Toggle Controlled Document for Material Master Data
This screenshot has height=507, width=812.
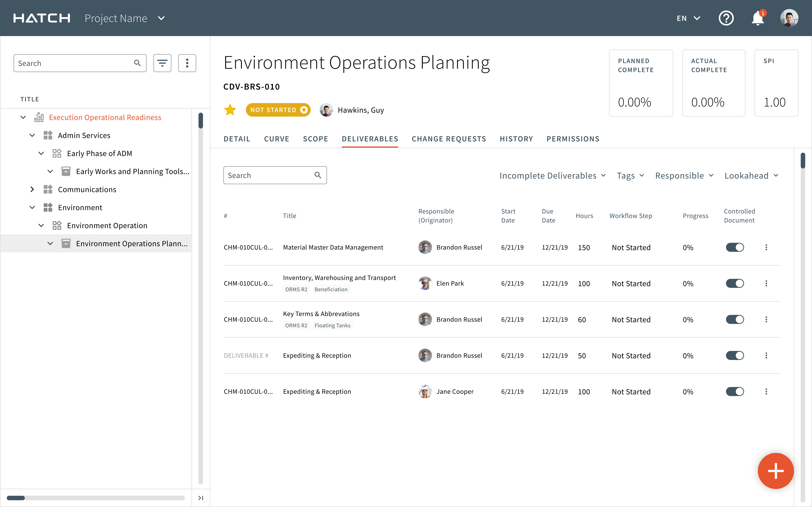pyautogui.click(x=735, y=247)
